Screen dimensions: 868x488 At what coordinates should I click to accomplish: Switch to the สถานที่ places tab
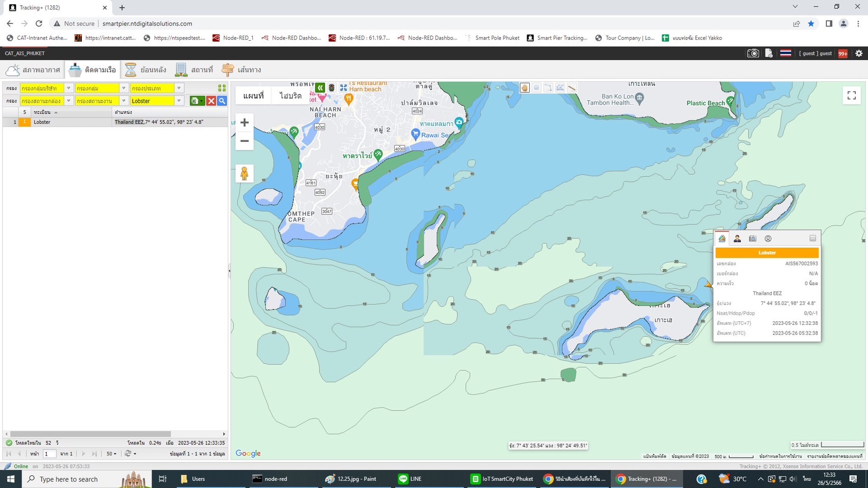click(x=194, y=70)
